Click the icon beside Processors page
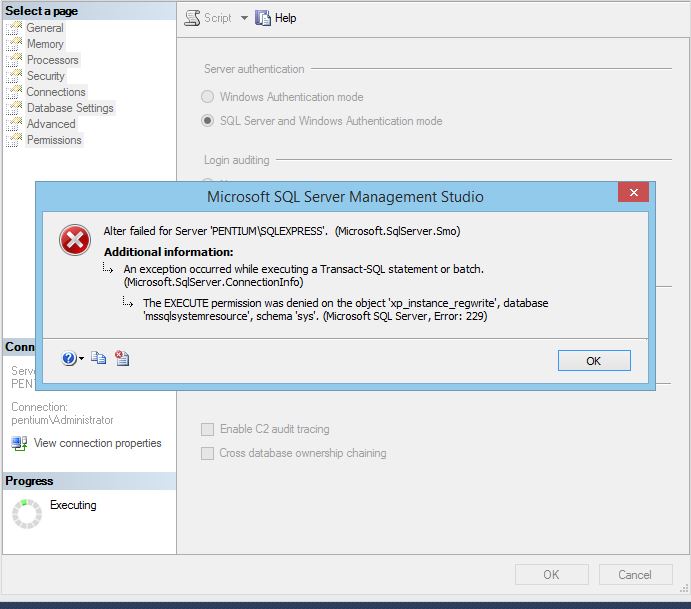The width and height of the screenshot is (691, 609). click(x=14, y=60)
